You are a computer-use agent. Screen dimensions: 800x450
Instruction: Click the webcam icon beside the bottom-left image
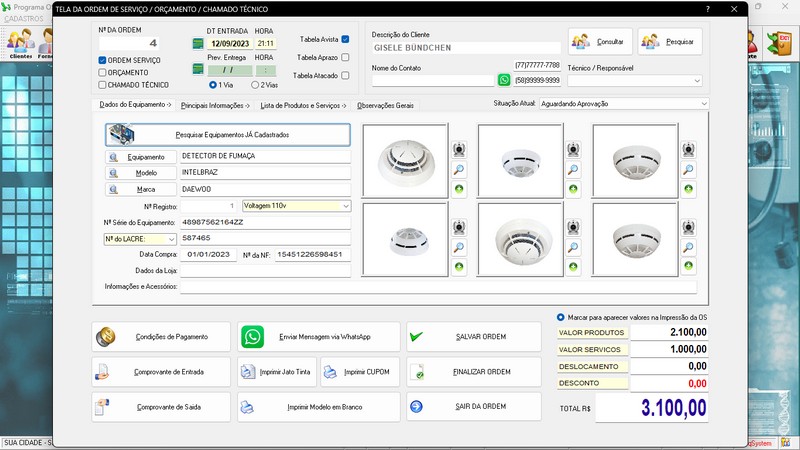pyautogui.click(x=459, y=228)
